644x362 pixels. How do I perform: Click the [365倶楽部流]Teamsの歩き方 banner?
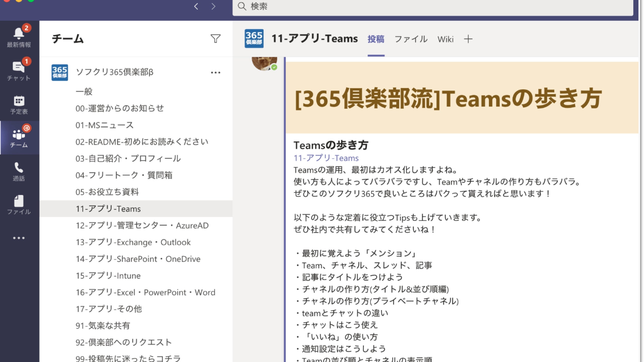click(x=462, y=98)
